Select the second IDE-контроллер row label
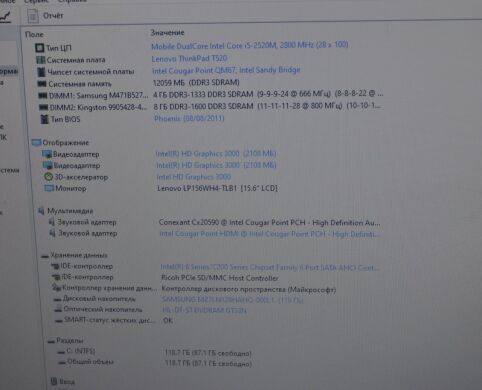482x390 pixels. coord(87,277)
